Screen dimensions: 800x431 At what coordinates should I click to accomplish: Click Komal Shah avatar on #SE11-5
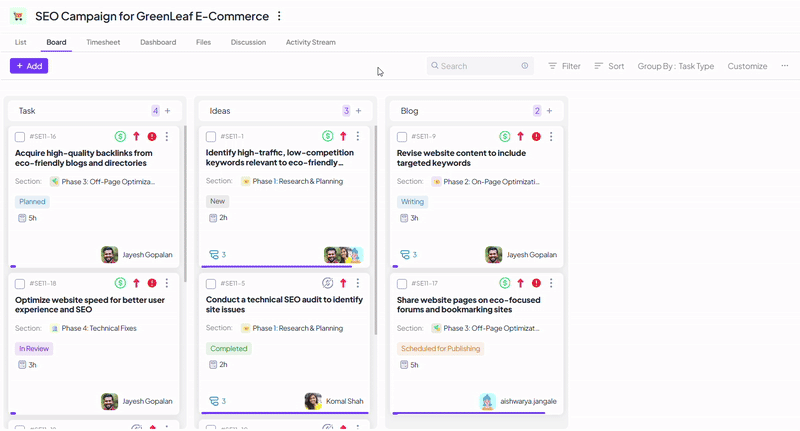pyautogui.click(x=313, y=401)
